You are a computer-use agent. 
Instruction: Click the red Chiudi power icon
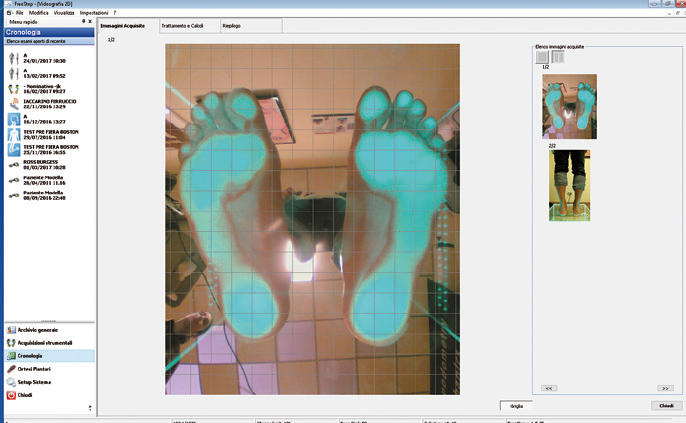(x=11, y=395)
